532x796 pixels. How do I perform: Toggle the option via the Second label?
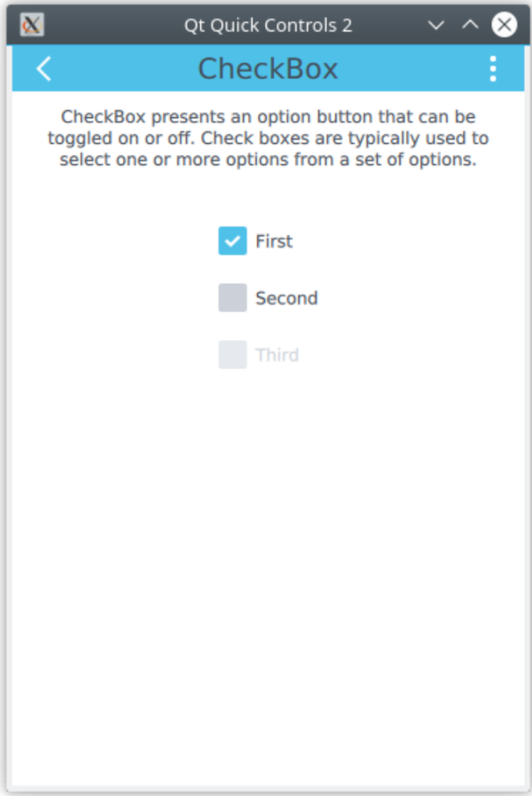pyautogui.click(x=286, y=298)
